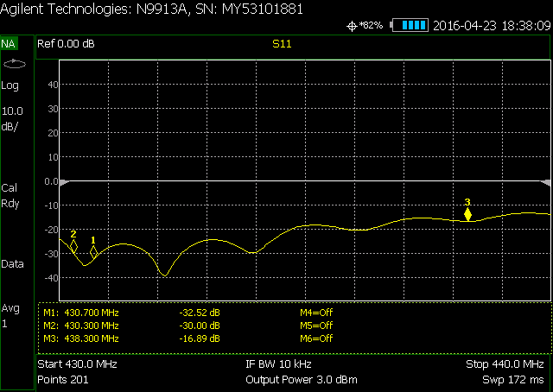Click the right reference level triangle indicator
This screenshot has height=392, width=553.
tap(544, 182)
